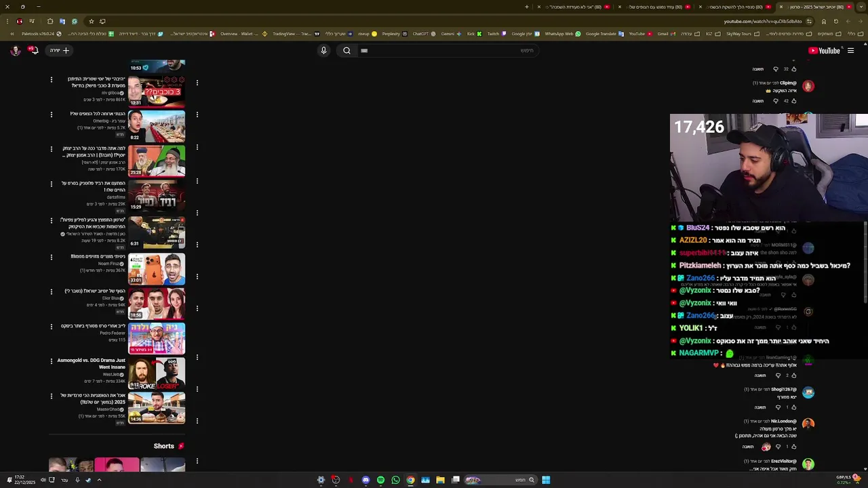Open Discord from the taskbar
Viewport: 868px width, 488px height.
pyautogui.click(x=366, y=480)
